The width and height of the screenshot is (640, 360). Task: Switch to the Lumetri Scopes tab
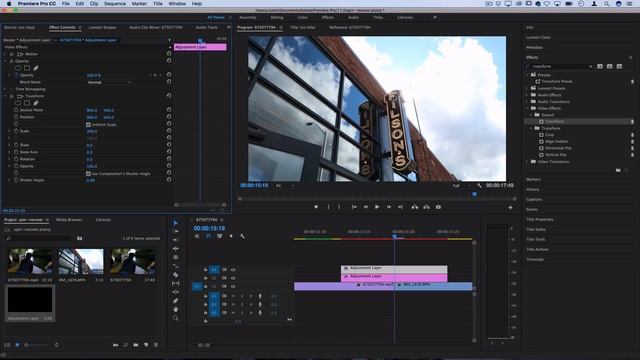click(x=102, y=27)
